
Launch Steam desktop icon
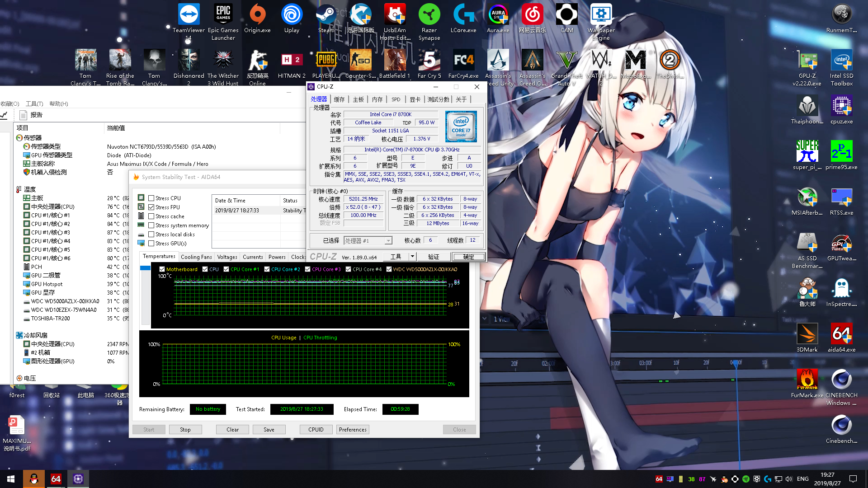click(x=326, y=18)
